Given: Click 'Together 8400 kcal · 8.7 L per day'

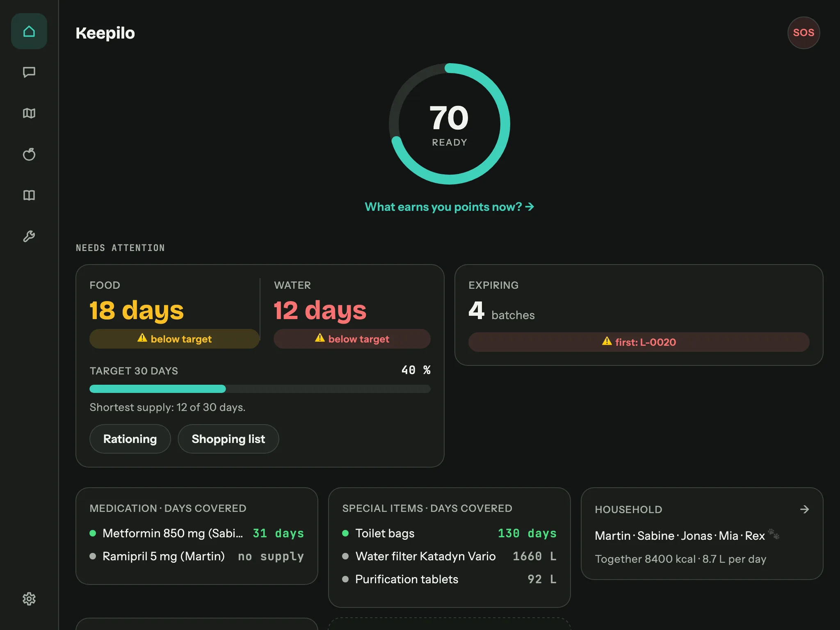Looking at the screenshot, I should pyautogui.click(x=681, y=559).
